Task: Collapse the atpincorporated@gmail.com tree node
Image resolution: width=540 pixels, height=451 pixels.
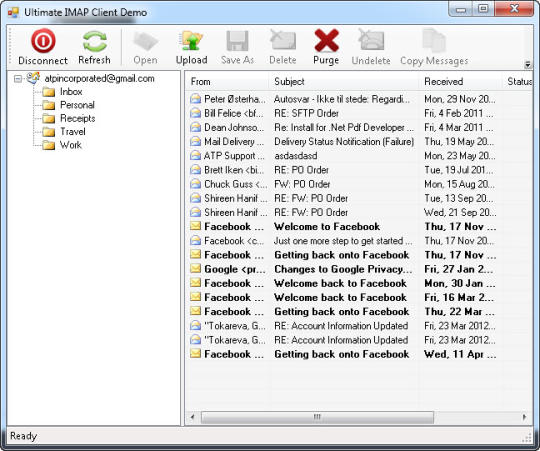Action: tap(18, 79)
